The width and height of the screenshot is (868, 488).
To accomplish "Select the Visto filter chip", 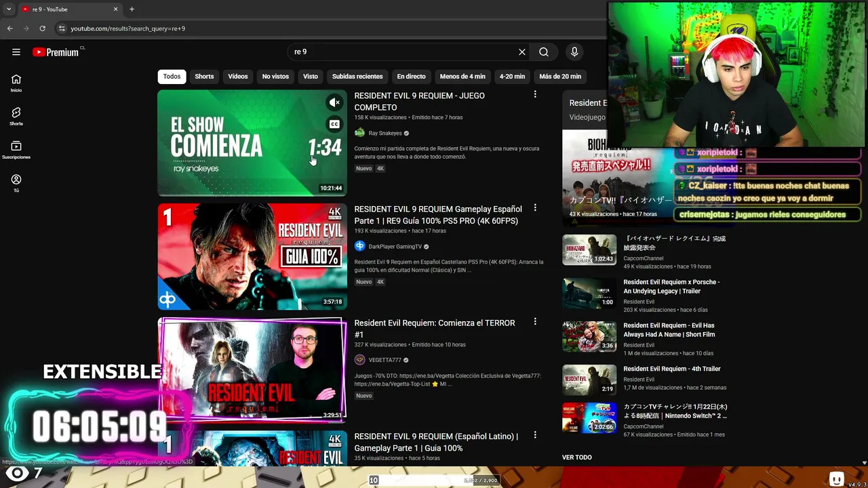I will (x=311, y=77).
